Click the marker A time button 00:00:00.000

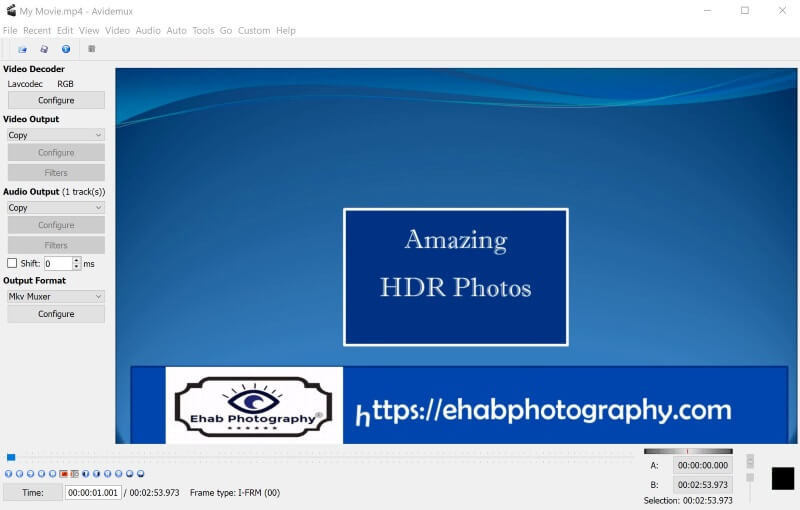point(703,465)
